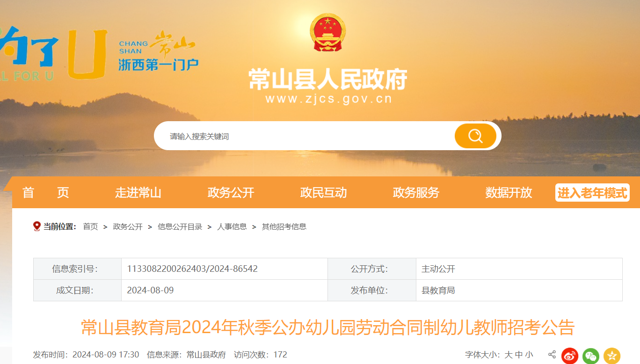Click the share icon beside font size
Image resolution: width=640 pixels, height=364 pixels.
coord(552,355)
